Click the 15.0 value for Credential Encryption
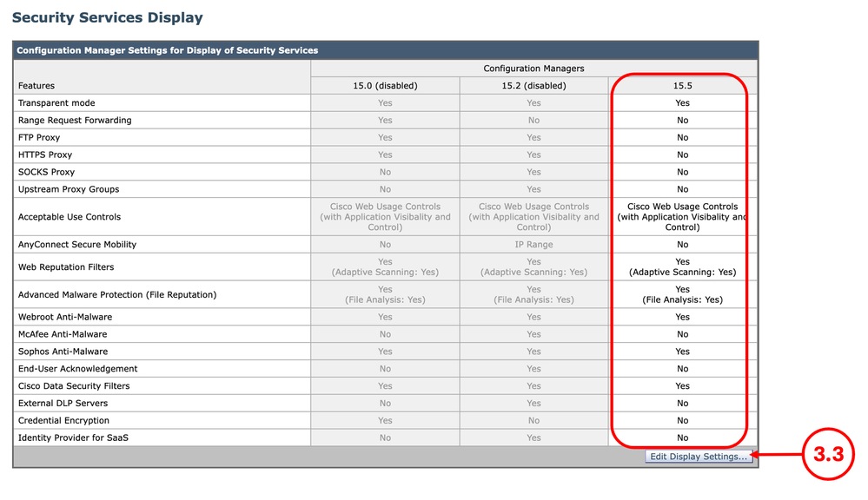This screenshot has width=868, height=500. (x=385, y=420)
